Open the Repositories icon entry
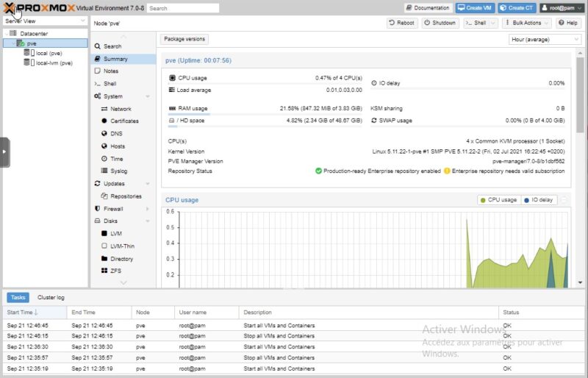The width and height of the screenshot is (588, 378). (104, 196)
